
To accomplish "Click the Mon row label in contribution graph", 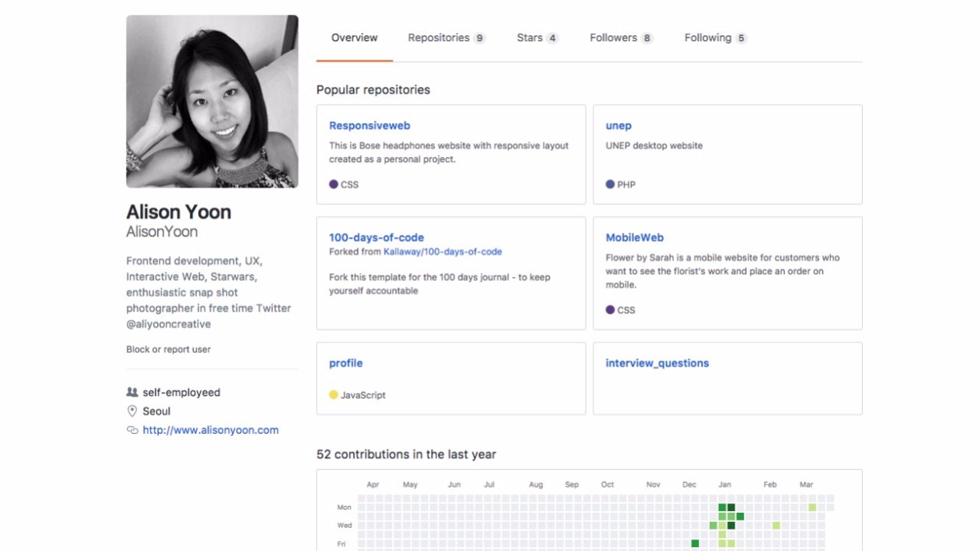I will pyautogui.click(x=345, y=507).
